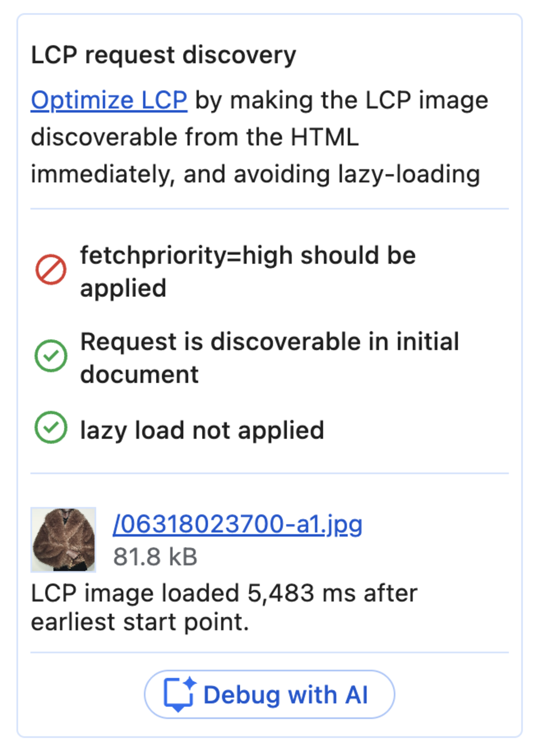This screenshot has height=756, width=536.
Task: Click the divider above the image details section
Action: 268,472
